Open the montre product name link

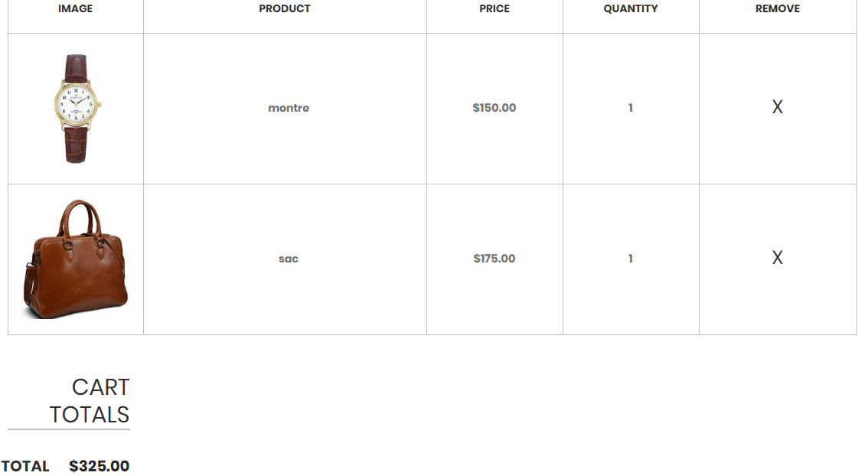click(288, 108)
